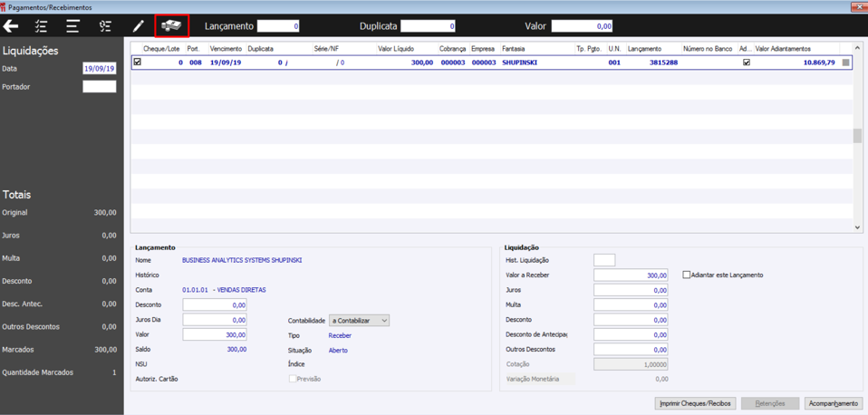
Task: Click the Desconto field in Liquidação
Action: tap(631, 320)
